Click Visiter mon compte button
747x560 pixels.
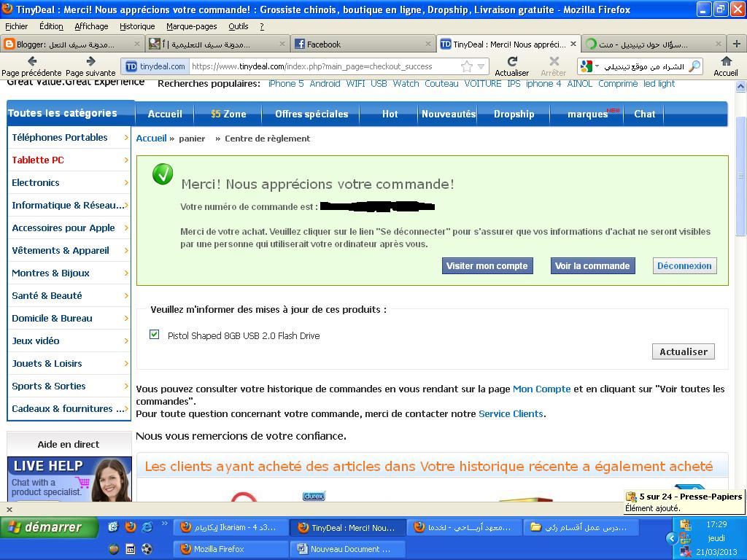(x=487, y=265)
